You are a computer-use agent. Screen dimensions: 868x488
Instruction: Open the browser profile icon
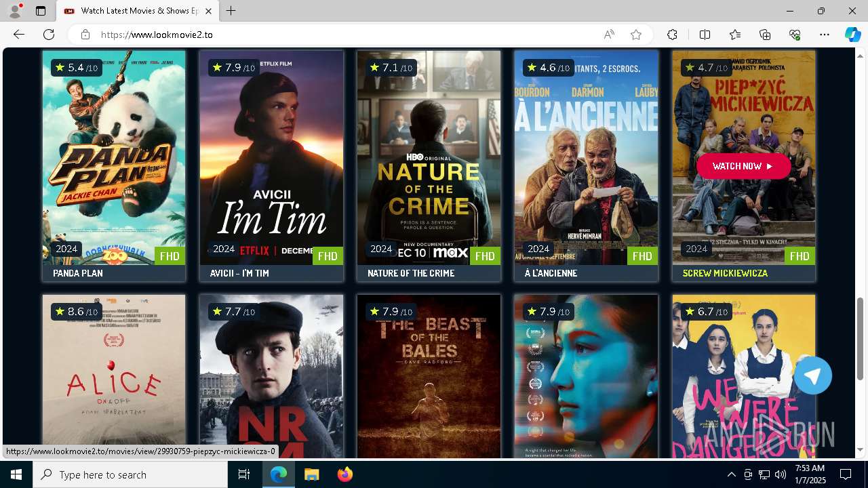click(x=15, y=11)
